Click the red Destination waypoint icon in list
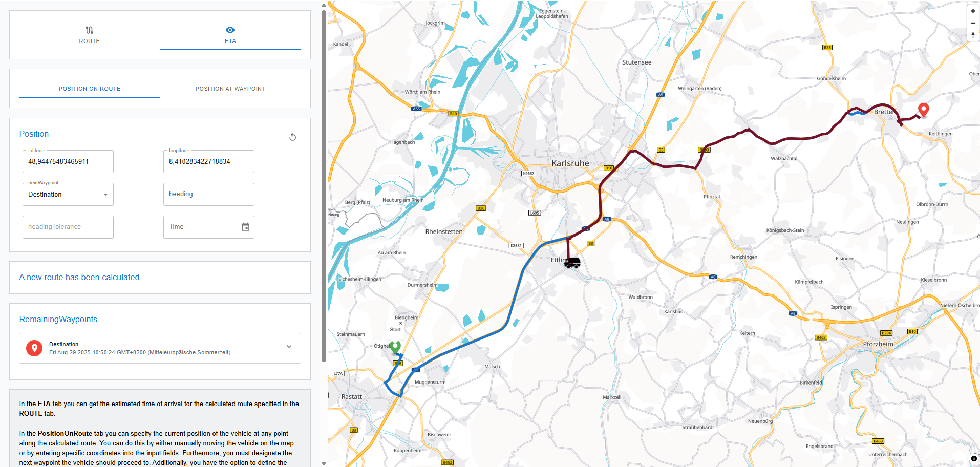Viewport: 980px width, 467px height. tap(34, 348)
